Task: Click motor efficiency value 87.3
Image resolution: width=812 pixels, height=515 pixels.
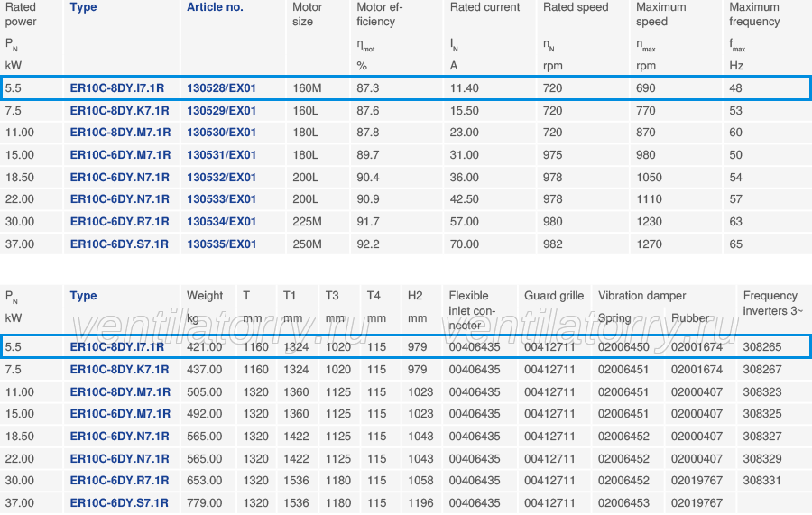Action: click(368, 88)
